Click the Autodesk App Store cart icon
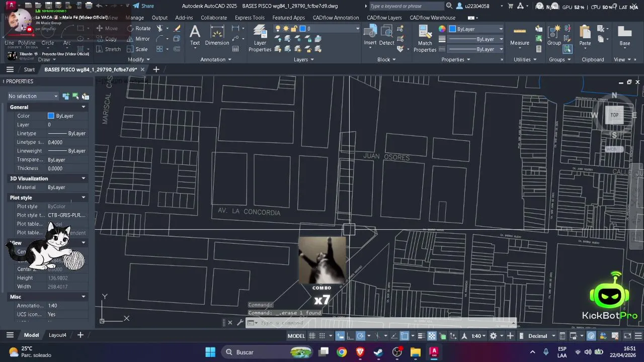The width and height of the screenshot is (644, 362). 511,6
